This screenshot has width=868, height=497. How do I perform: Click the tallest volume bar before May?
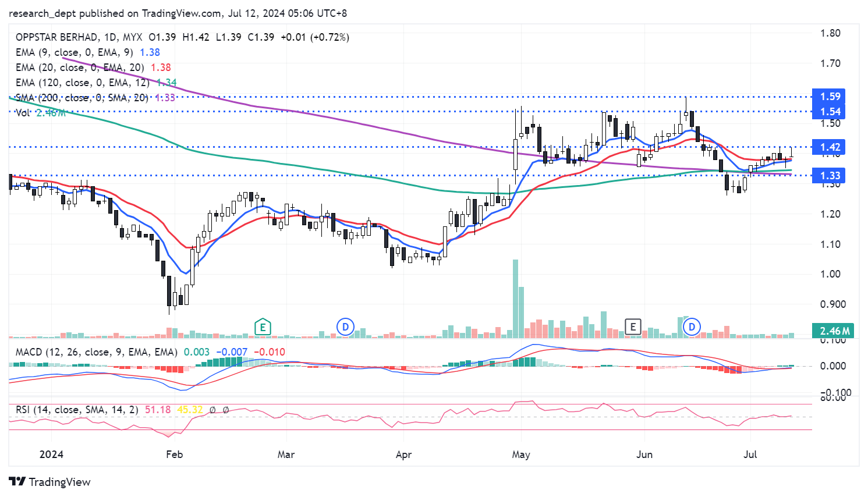coord(515,299)
